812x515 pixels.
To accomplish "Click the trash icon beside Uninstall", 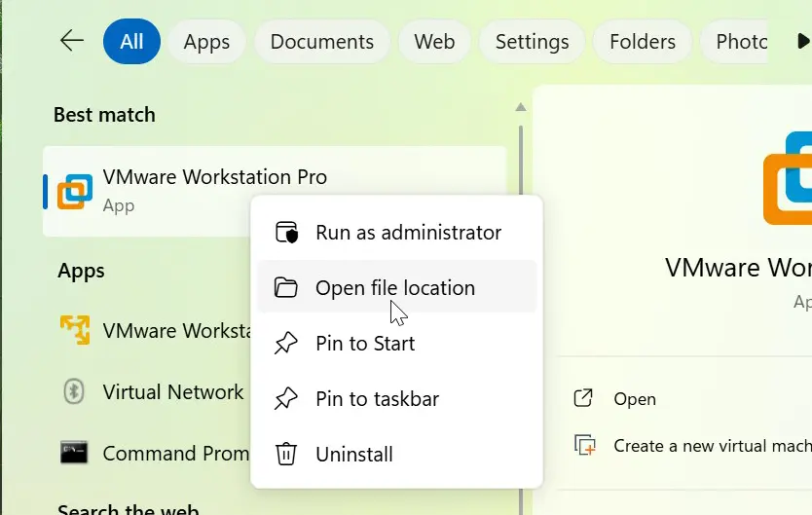I will tap(285, 454).
